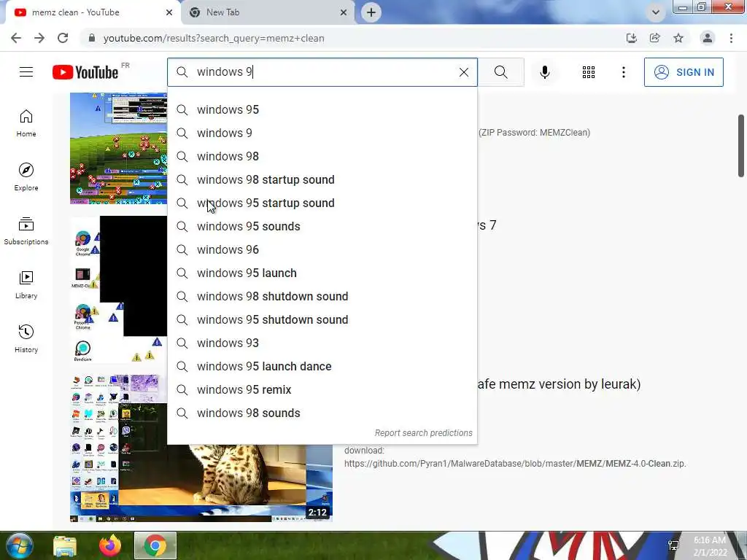Go back with the browser back arrow
This screenshot has height=560, width=747.
[x=16, y=38]
